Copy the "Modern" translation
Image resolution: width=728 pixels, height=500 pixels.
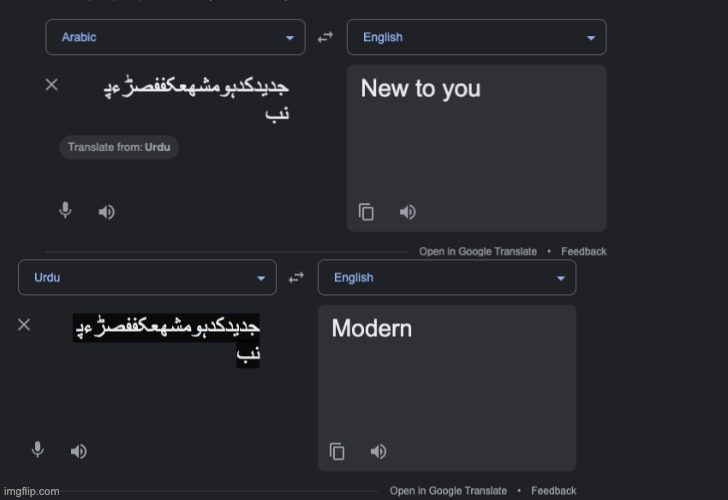click(337, 451)
